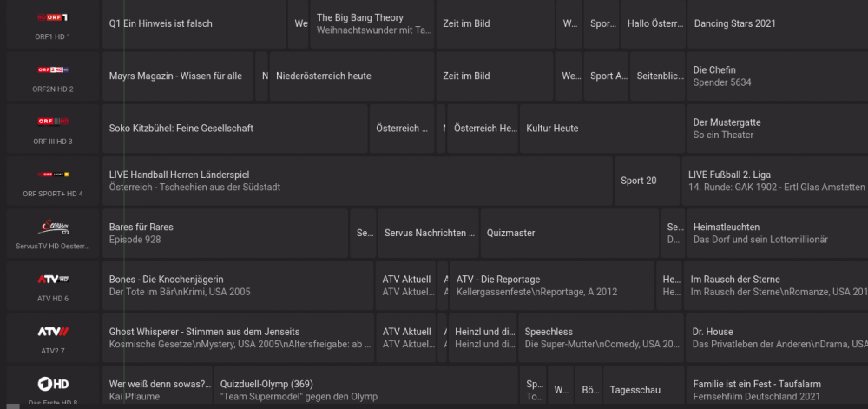
Task: Open Bares für Rares Episode 928
Action: [226, 233]
